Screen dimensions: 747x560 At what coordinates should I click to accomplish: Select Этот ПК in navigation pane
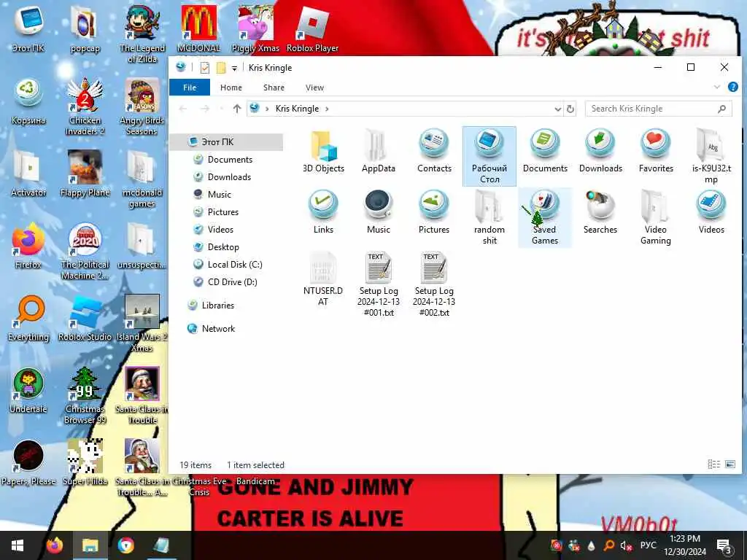pos(228,142)
